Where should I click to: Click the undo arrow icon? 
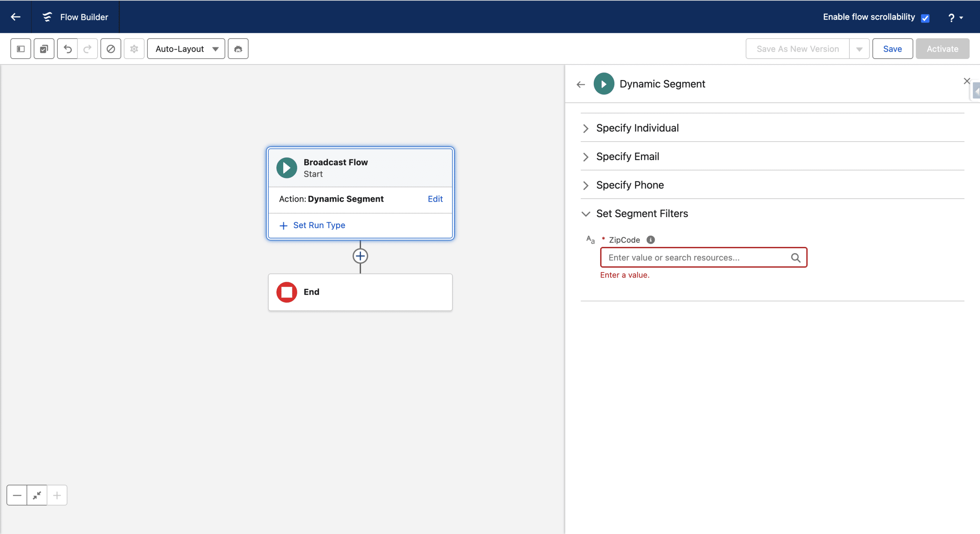click(x=67, y=49)
